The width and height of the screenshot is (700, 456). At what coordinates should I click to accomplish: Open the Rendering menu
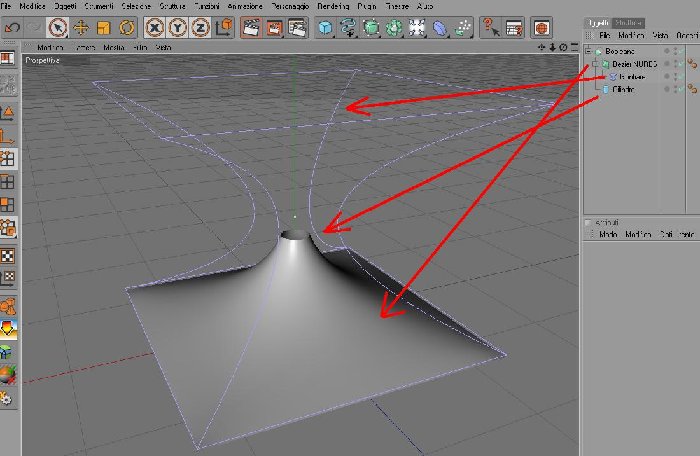[x=333, y=6]
